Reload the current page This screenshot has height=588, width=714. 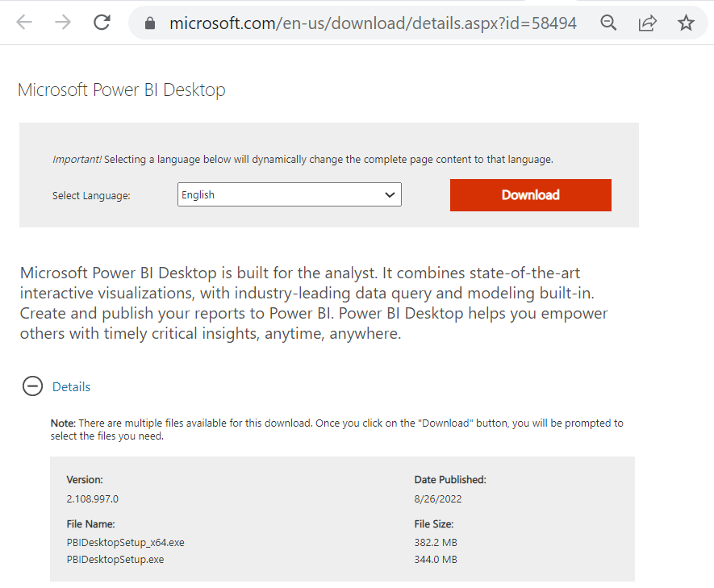[x=102, y=23]
